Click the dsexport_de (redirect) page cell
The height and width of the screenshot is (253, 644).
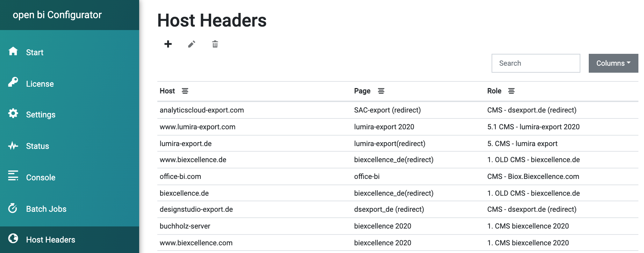[389, 209]
